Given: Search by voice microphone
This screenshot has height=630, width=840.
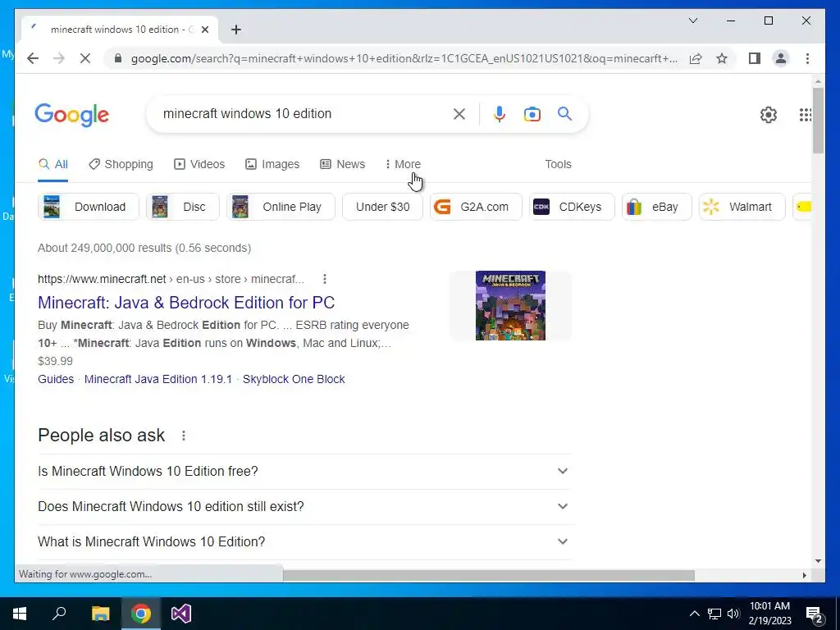Looking at the screenshot, I should pyautogui.click(x=500, y=113).
